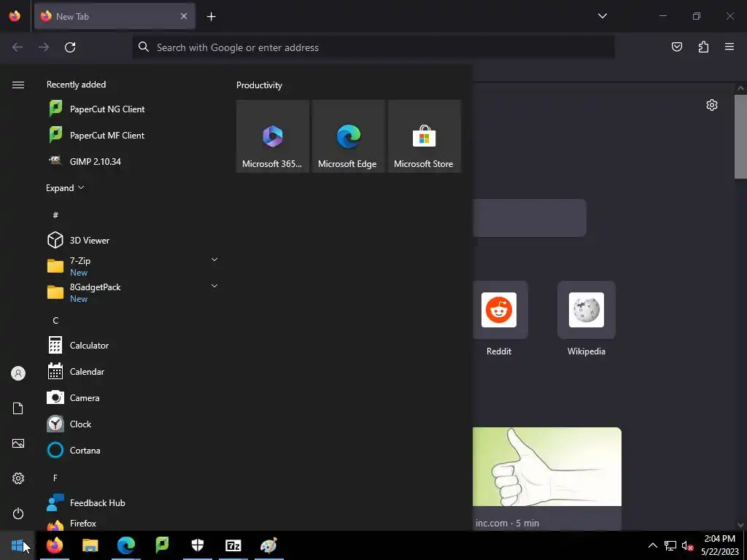747x560 pixels.
Task: Open Documents from Start sidebar
Action: point(18,408)
